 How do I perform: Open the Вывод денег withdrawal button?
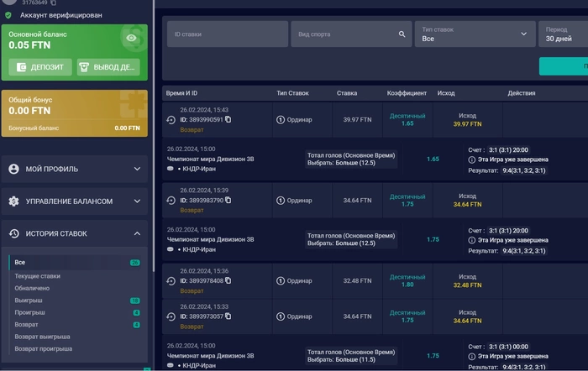pyautogui.click(x=108, y=67)
